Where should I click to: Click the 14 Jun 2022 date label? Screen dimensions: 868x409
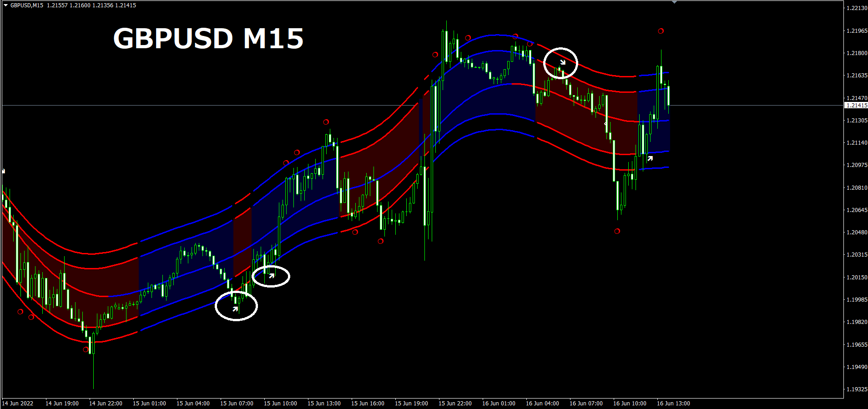18,404
